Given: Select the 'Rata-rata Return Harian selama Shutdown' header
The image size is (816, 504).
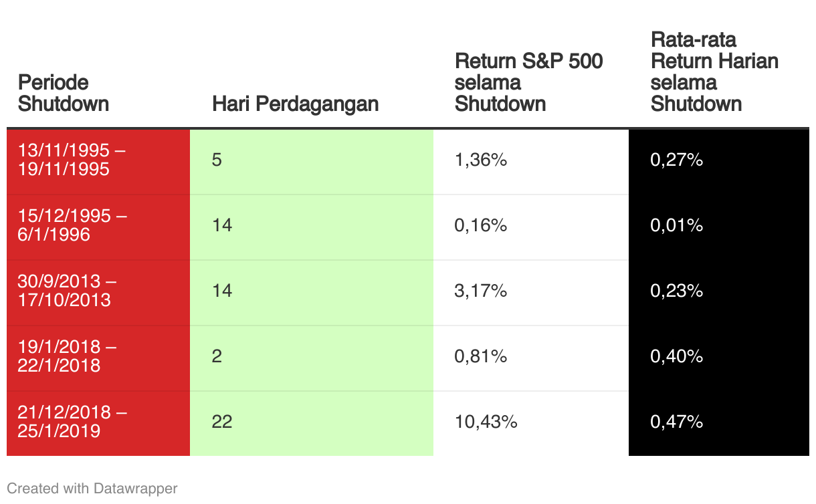Looking at the screenshot, I should (x=714, y=72).
